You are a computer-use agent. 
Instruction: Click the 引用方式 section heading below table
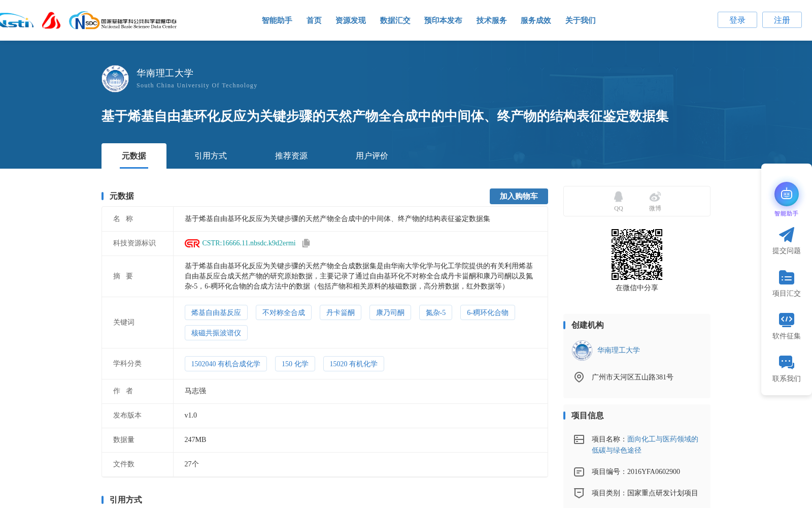pos(126,500)
